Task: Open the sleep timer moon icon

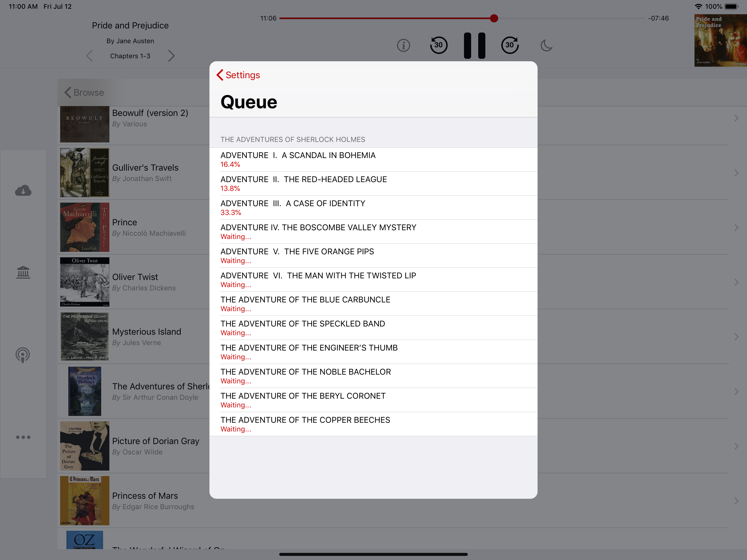Action: 546,45
